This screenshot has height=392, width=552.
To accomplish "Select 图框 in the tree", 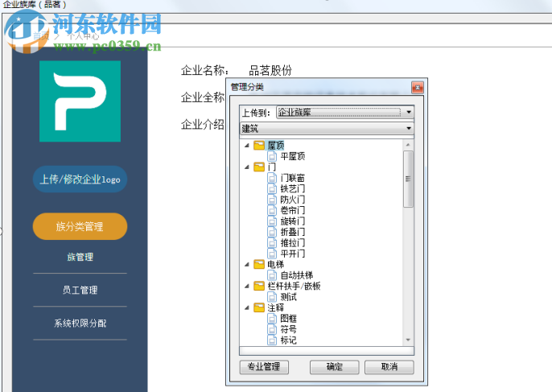I will (x=288, y=319).
